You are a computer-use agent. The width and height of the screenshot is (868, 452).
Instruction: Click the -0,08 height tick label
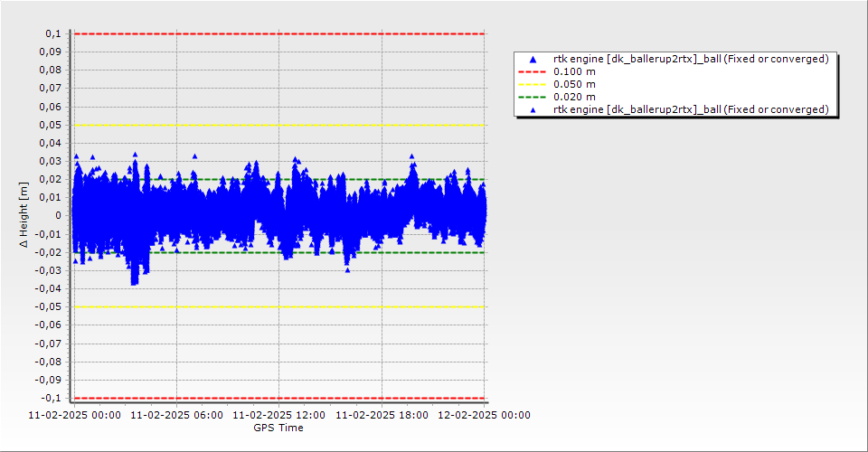tap(48, 362)
